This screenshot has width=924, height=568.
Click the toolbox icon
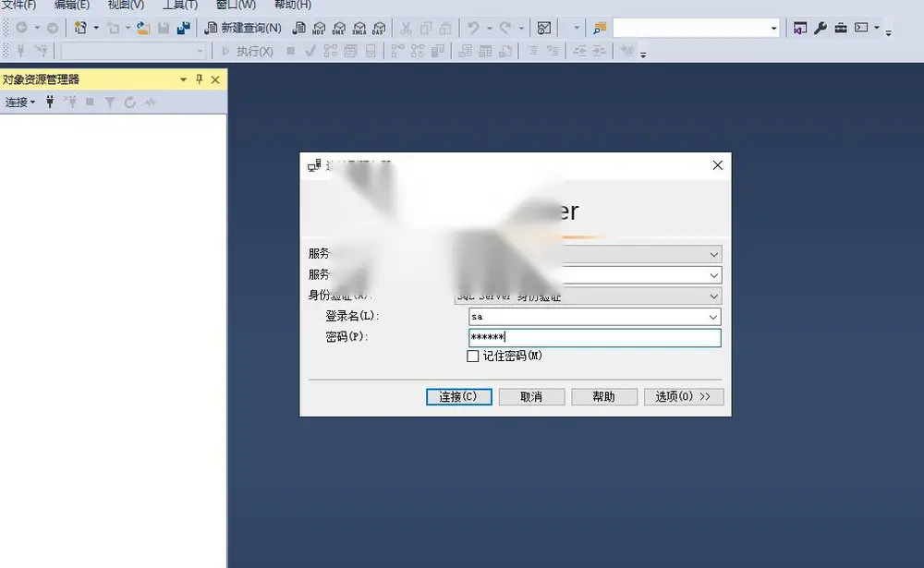(841, 28)
